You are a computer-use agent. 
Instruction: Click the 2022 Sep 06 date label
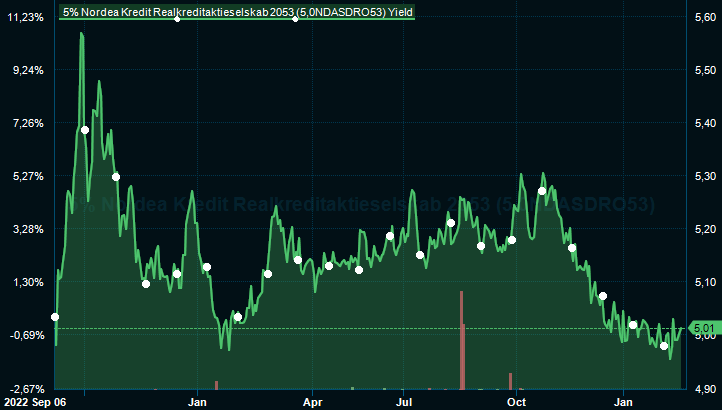click(35, 401)
